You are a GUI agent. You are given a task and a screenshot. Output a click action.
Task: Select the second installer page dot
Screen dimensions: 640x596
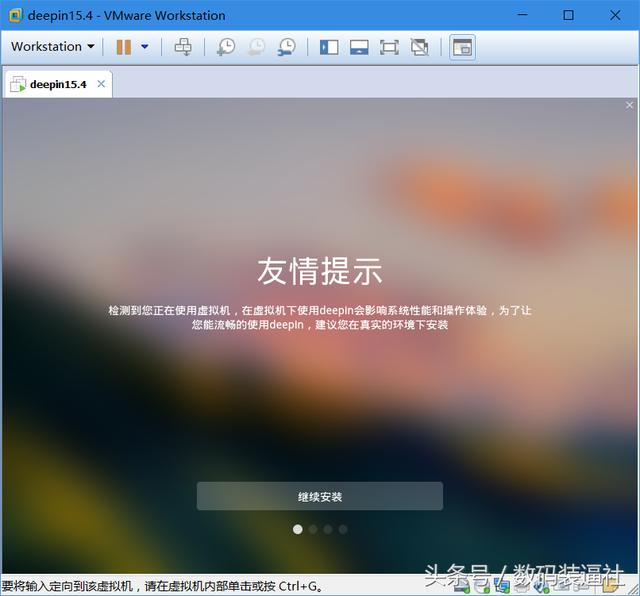point(313,529)
